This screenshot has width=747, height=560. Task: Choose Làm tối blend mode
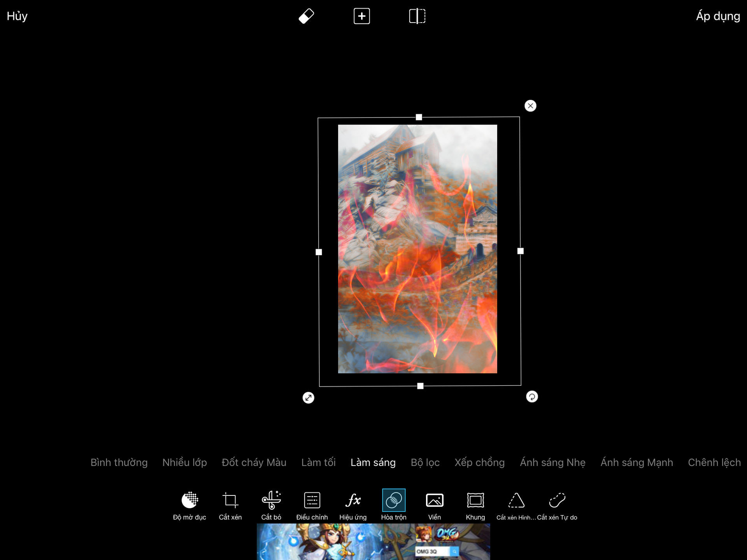tap(318, 462)
